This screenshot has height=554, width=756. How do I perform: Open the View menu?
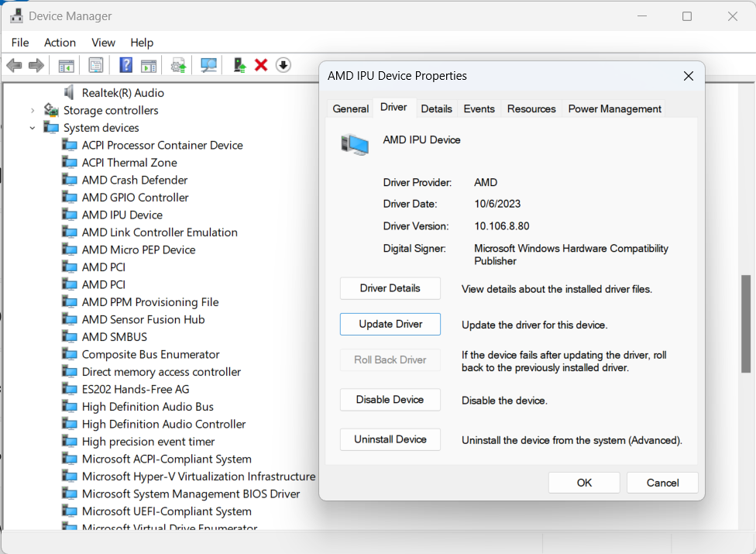point(103,43)
